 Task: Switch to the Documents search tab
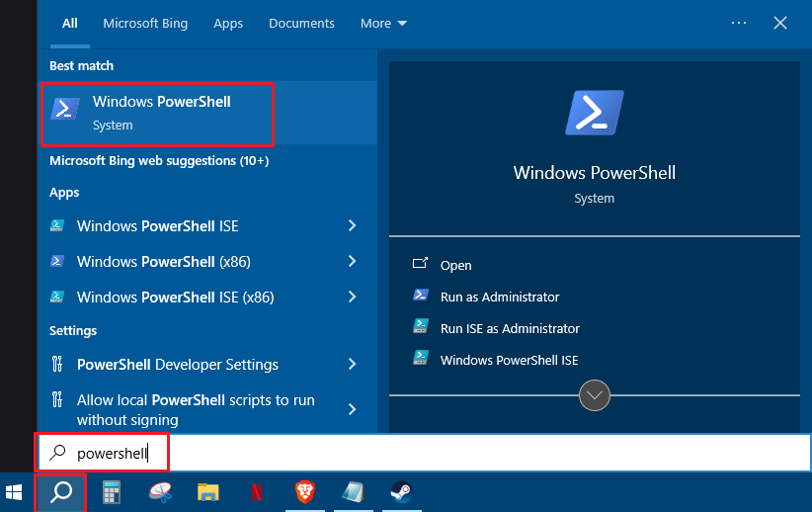tap(301, 24)
